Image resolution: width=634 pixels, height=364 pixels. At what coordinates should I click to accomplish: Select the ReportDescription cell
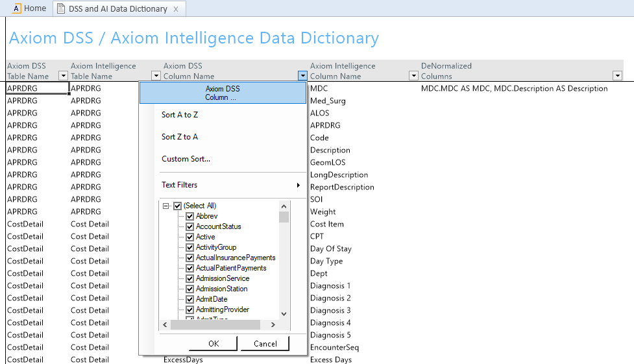coord(342,187)
